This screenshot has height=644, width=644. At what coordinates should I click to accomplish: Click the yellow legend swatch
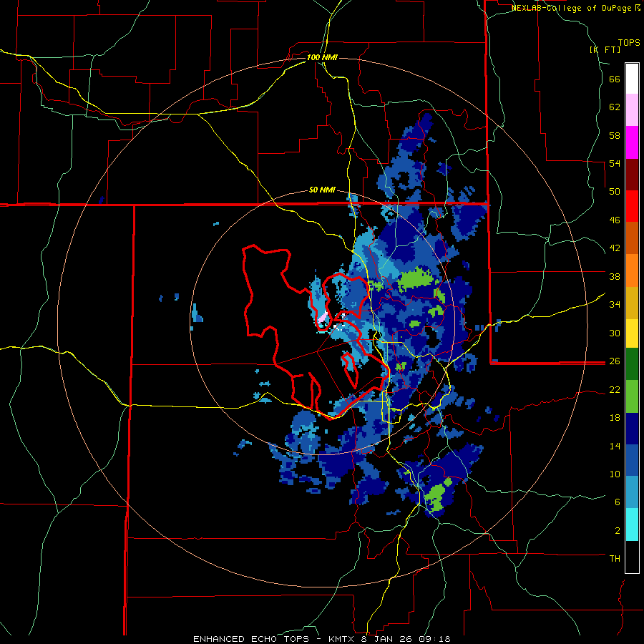click(x=632, y=333)
